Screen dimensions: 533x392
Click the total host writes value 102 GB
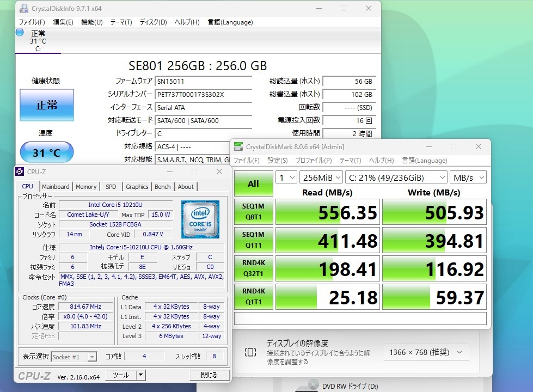(350, 95)
